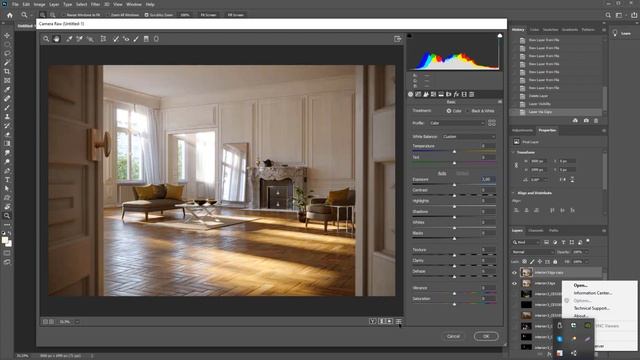Adjust the Exposure slider handle
This screenshot has height=360, width=640.
(x=454, y=185)
